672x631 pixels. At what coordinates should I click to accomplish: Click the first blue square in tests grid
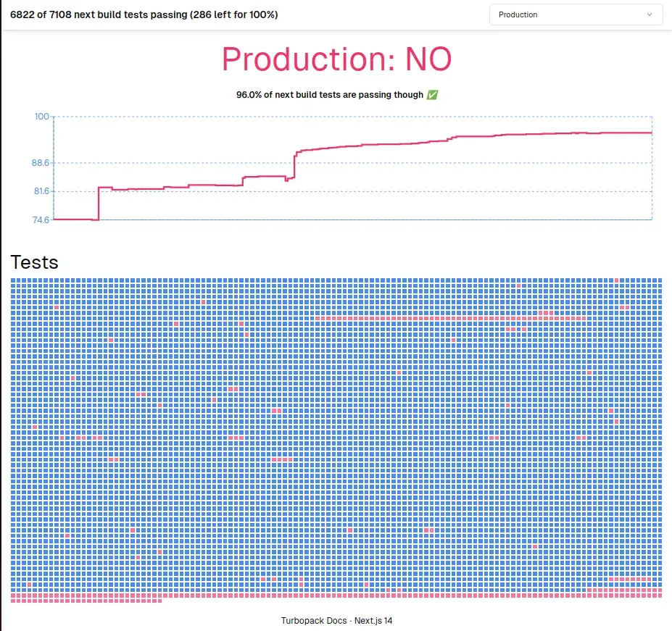click(x=14, y=280)
